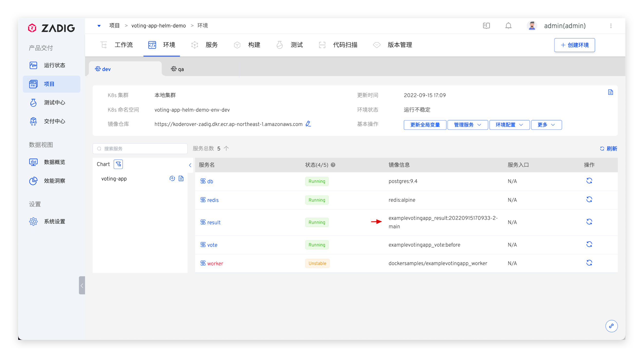
Task: Collapse the Chart panel using chevron
Action: (x=190, y=165)
